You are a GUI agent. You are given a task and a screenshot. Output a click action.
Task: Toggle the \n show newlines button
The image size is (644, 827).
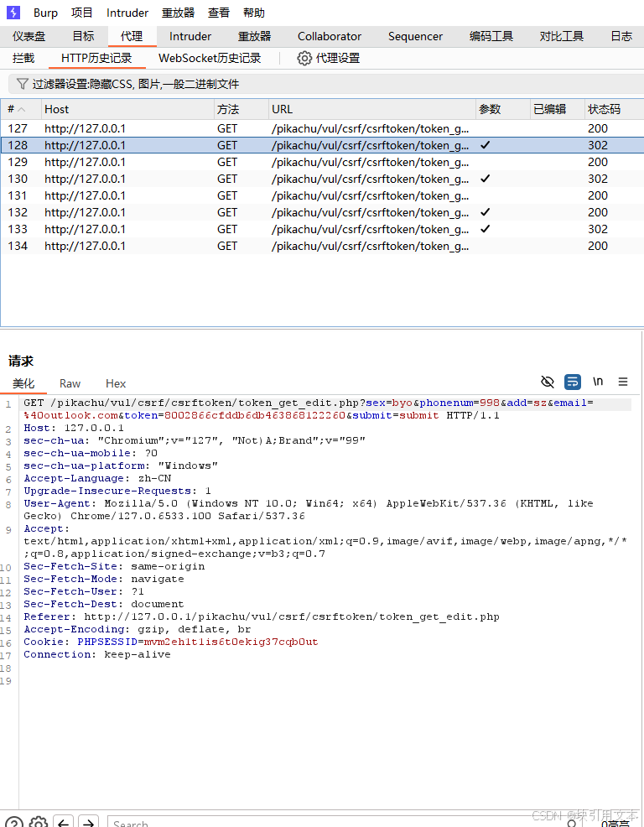598,381
